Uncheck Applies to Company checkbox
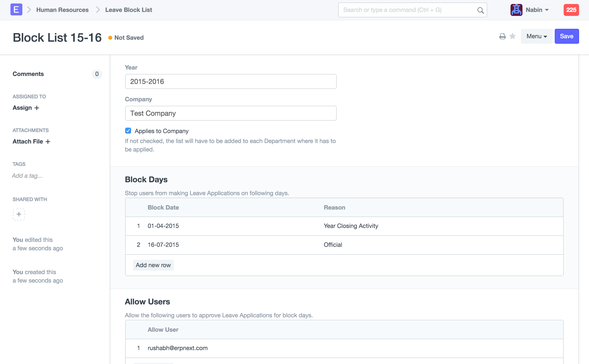The height and width of the screenshot is (364, 589). [128, 131]
